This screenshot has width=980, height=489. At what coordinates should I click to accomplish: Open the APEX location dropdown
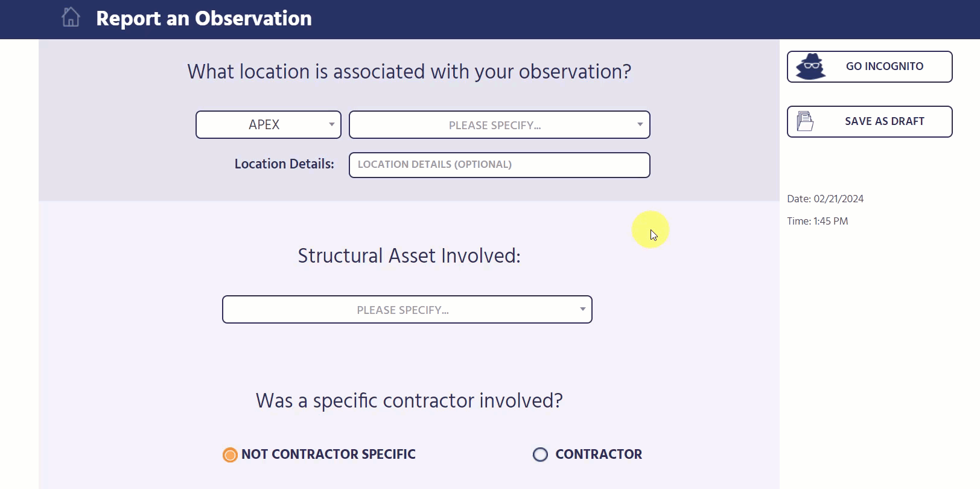[x=268, y=124]
